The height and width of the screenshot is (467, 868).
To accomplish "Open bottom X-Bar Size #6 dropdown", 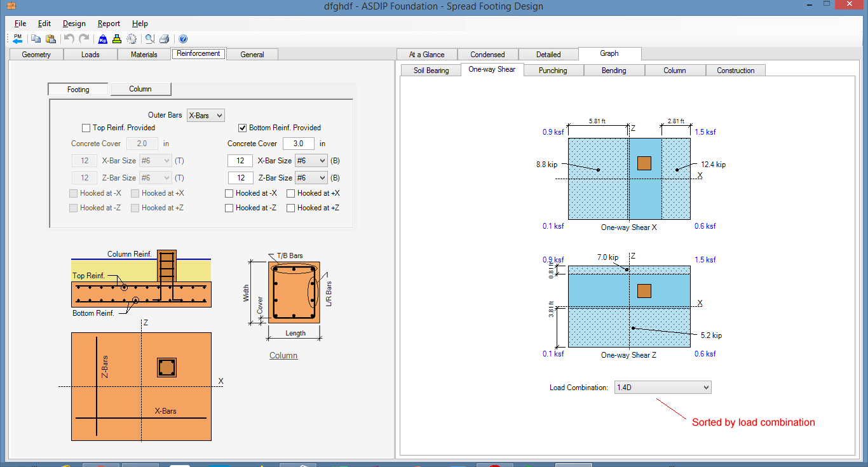I will coord(311,161).
